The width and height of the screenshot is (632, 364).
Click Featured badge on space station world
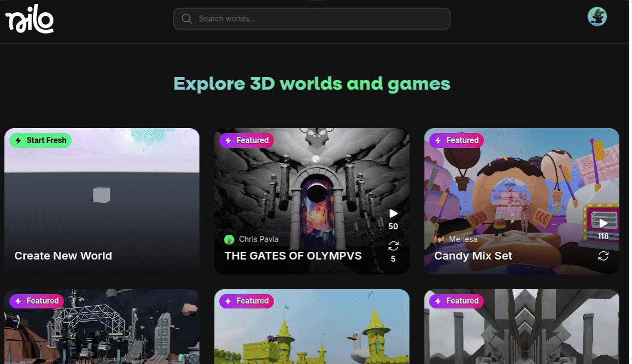(37, 301)
